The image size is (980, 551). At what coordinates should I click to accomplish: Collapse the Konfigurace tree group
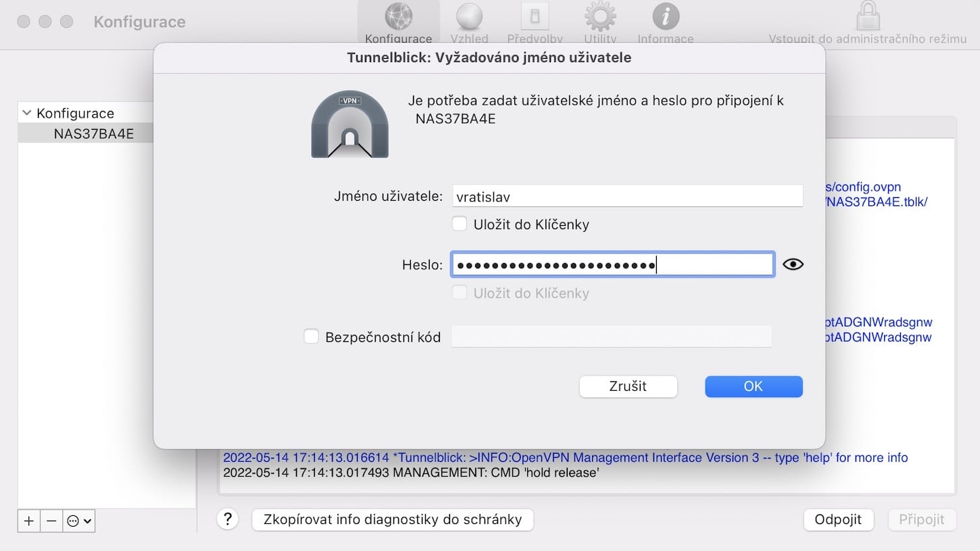coord(27,113)
